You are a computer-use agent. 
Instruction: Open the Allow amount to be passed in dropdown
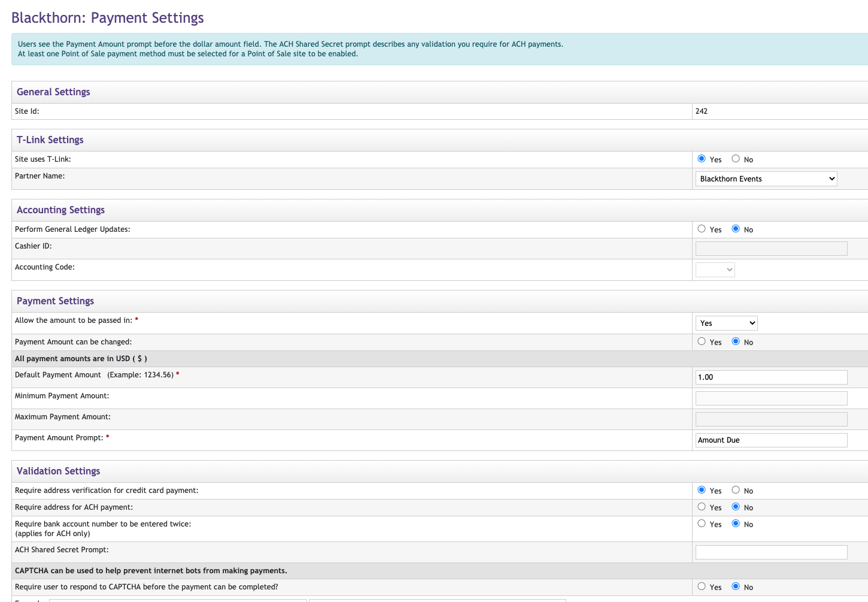(727, 323)
